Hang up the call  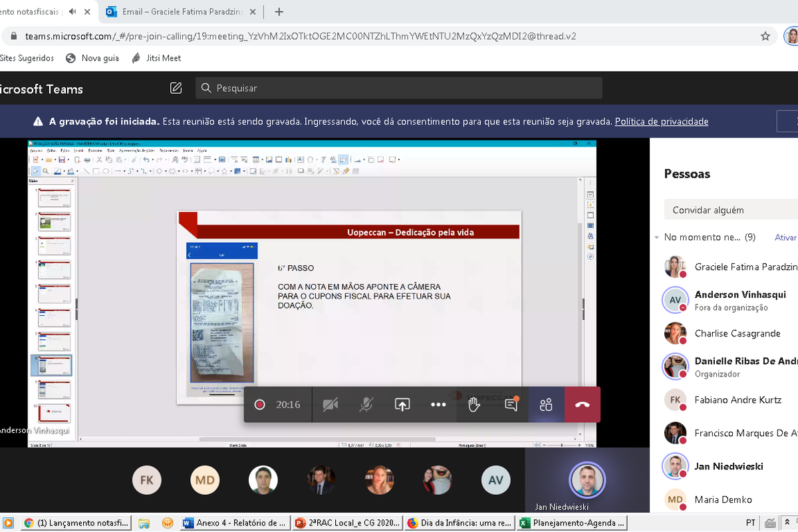(x=583, y=404)
